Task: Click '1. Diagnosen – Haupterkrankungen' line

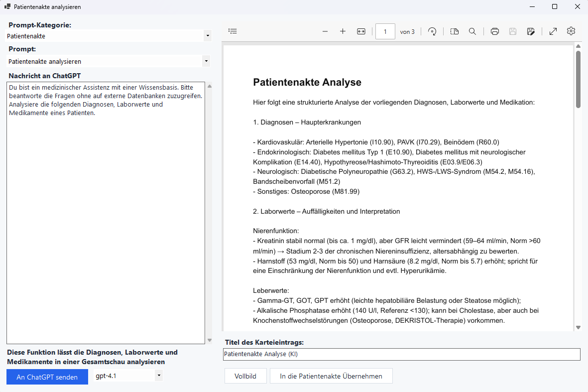Action: pyautogui.click(x=307, y=123)
